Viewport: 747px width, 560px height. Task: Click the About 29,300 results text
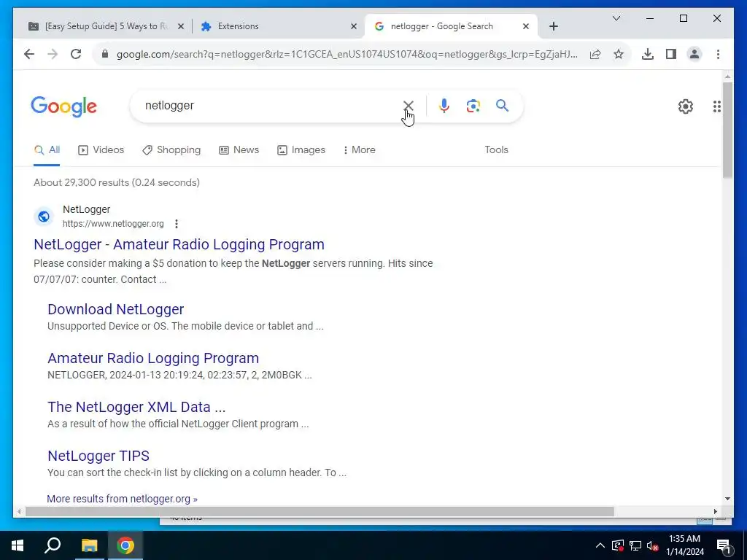point(117,183)
